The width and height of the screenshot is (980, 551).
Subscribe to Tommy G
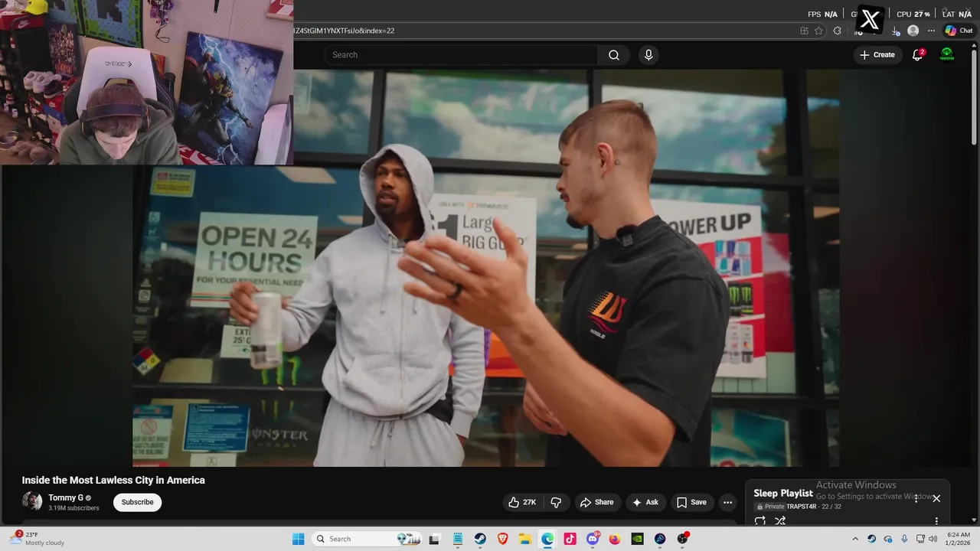pyautogui.click(x=138, y=502)
